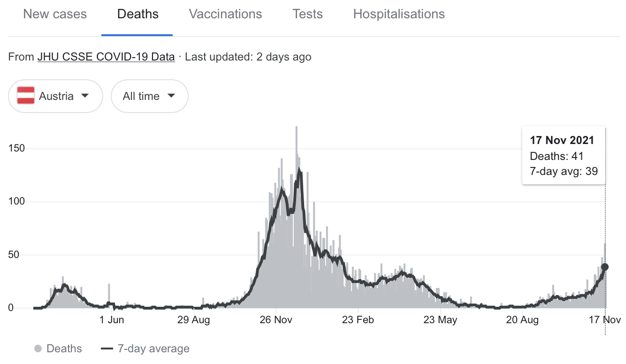This screenshot has width=626, height=364.
Task: Click the 17 Nov 2021 tooltip box
Action: 563,156
